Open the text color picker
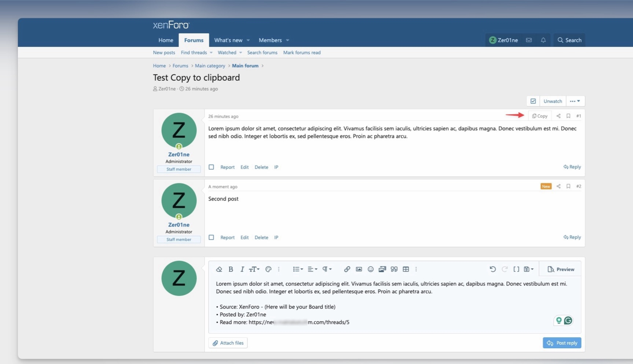 coord(268,269)
